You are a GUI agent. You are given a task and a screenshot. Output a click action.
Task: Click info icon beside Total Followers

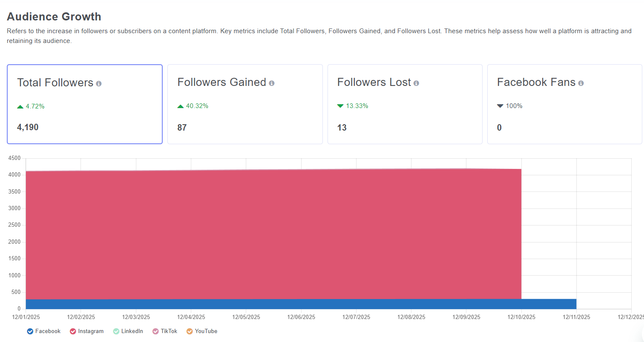[x=99, y=84]
